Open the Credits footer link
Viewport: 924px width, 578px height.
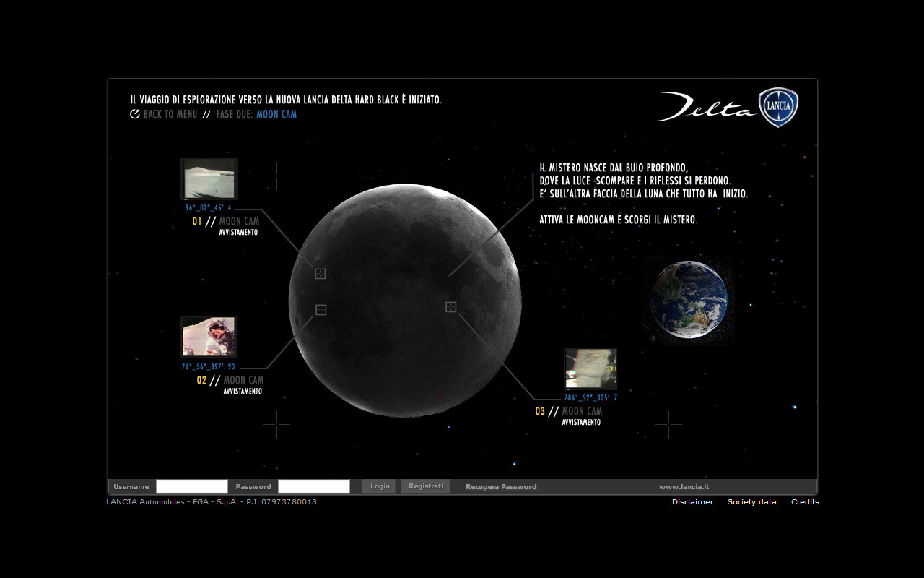tap(805, 501)
